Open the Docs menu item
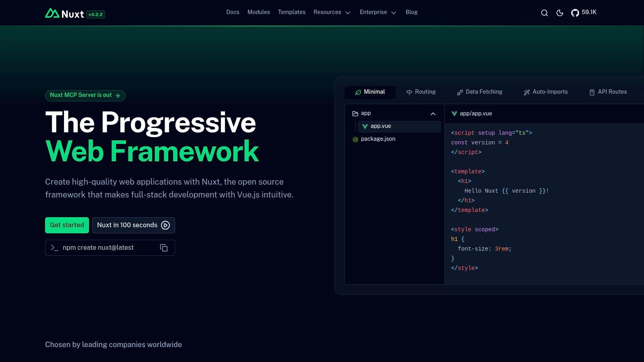 click(233, 12)
